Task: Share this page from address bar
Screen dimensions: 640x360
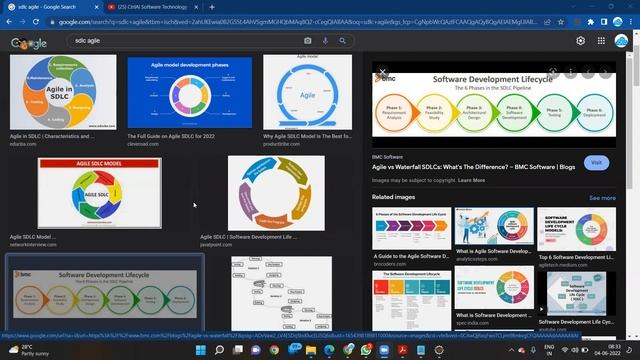Action: click(547, 22)
